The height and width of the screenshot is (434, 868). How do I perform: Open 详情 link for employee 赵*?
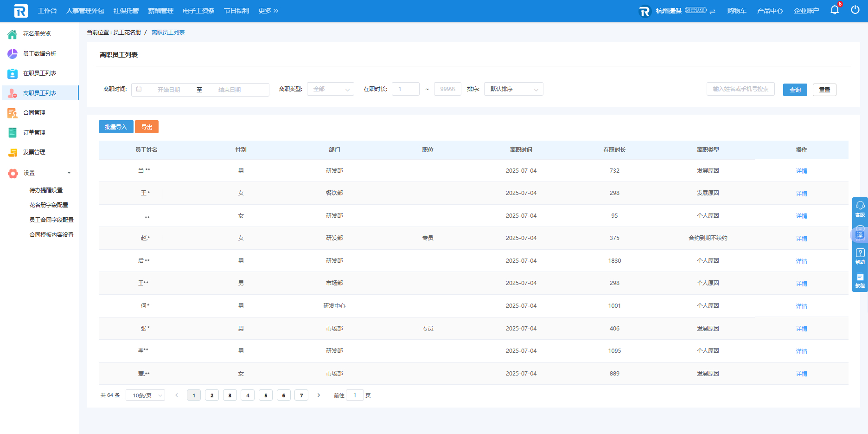coord(801,238)
